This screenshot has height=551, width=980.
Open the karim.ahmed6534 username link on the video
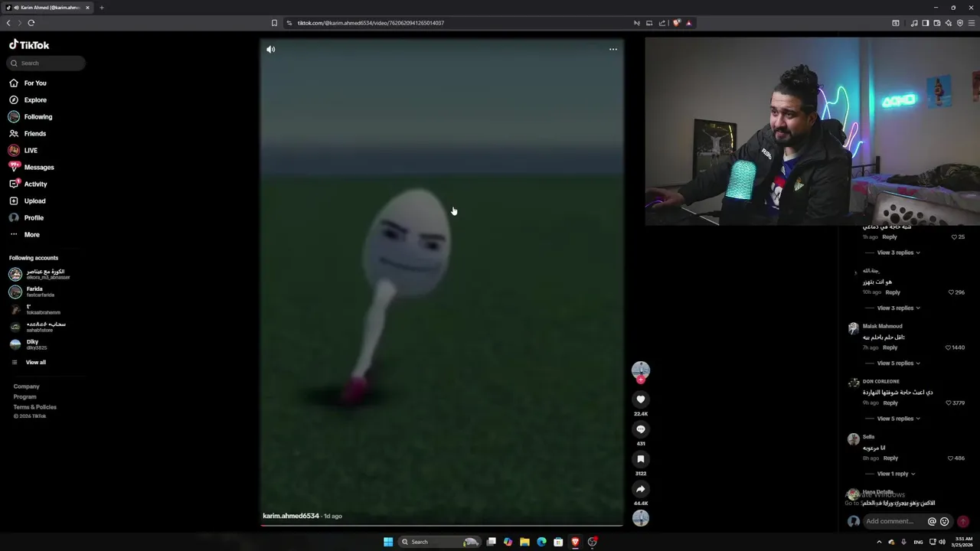pos(291,516)
